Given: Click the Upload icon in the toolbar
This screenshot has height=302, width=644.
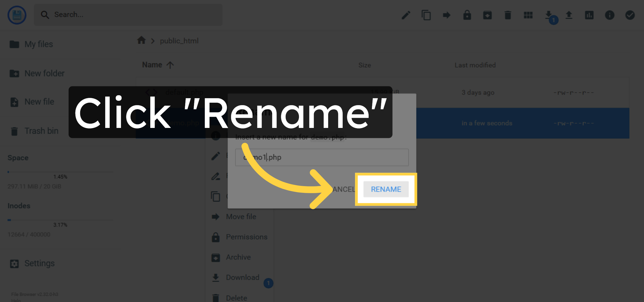Looking at the screenshot, I should (569, 15).
